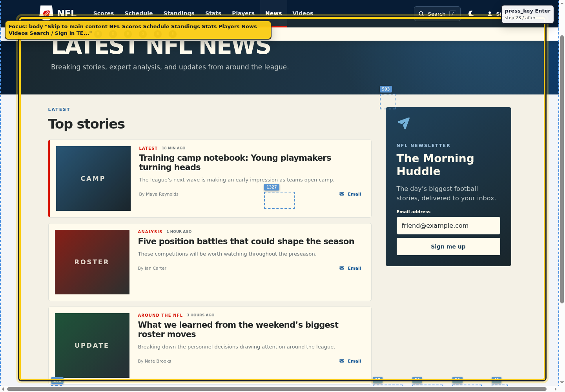Click the byline "By Ian Carter"
565x392 pixels.
click(x=152, y=268)
